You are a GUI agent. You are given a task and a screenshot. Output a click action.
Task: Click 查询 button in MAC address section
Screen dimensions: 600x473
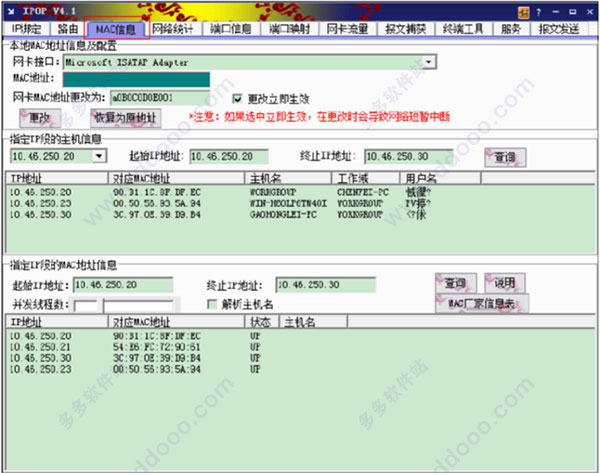click(x=456, y=283)
